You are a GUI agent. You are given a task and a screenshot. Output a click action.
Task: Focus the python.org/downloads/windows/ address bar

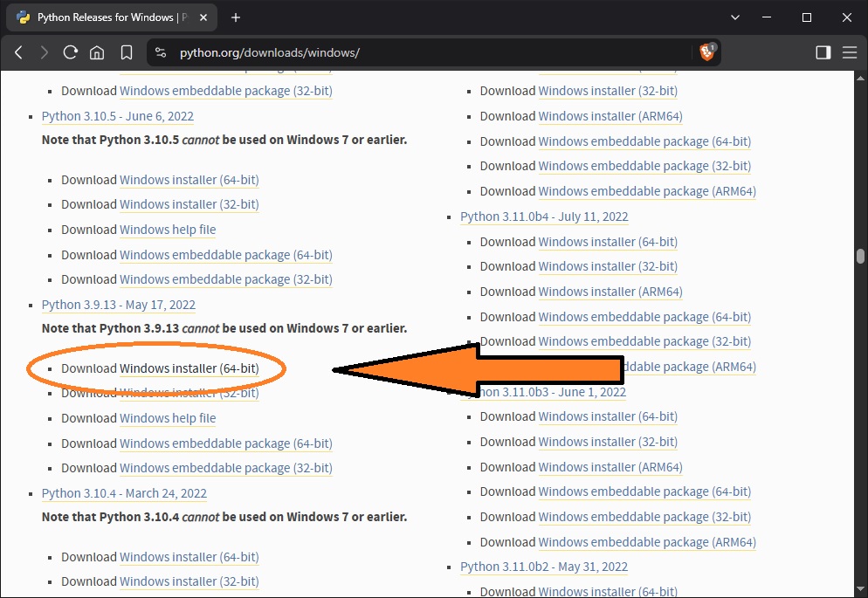pyautogui.click(x=431, y=52)
